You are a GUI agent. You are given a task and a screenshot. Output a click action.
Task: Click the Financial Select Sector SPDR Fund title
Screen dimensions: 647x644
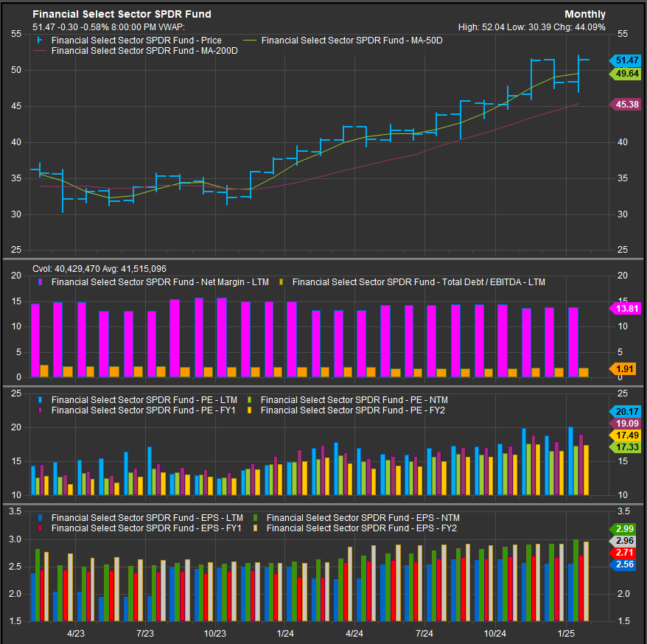tap(122, 14)
